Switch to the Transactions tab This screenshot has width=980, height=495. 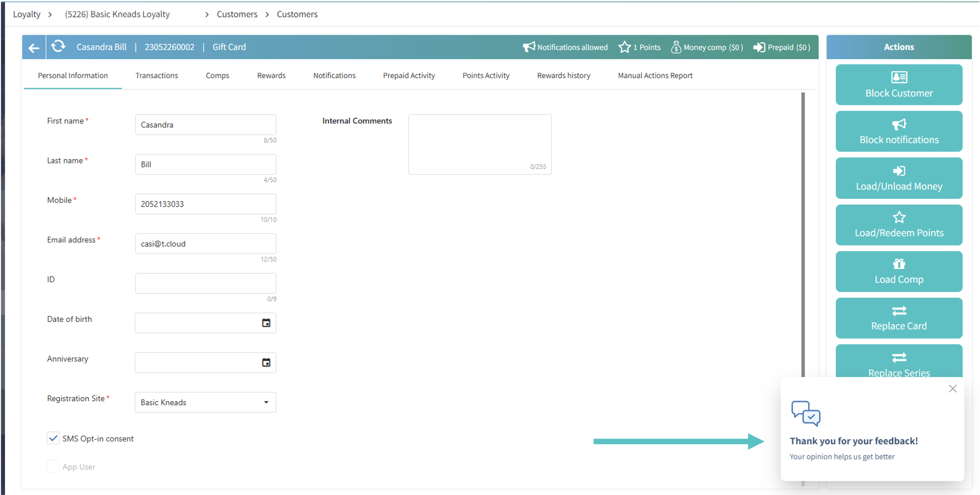tap(157, 75)
